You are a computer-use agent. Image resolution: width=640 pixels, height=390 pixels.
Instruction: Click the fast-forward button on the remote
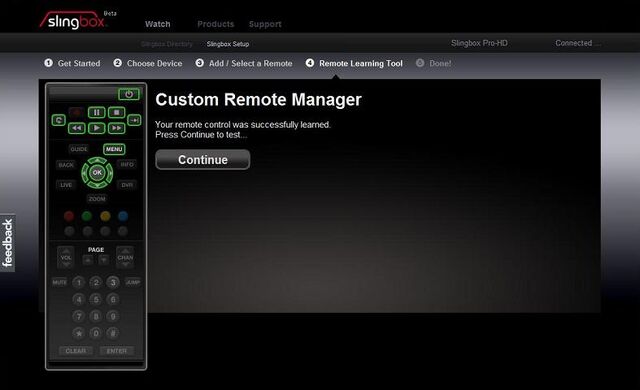click(116, 128)
